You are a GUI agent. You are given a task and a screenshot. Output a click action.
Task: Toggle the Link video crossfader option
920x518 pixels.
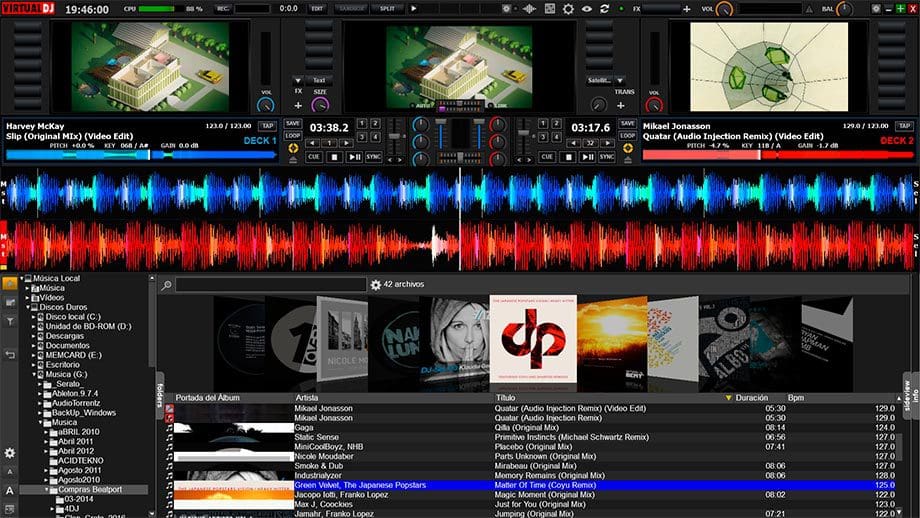[x=497, y=106]
